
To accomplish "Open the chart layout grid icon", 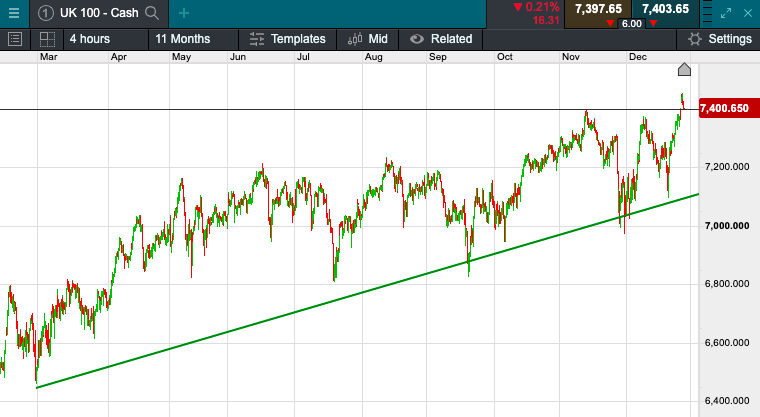I will [47, 39].
